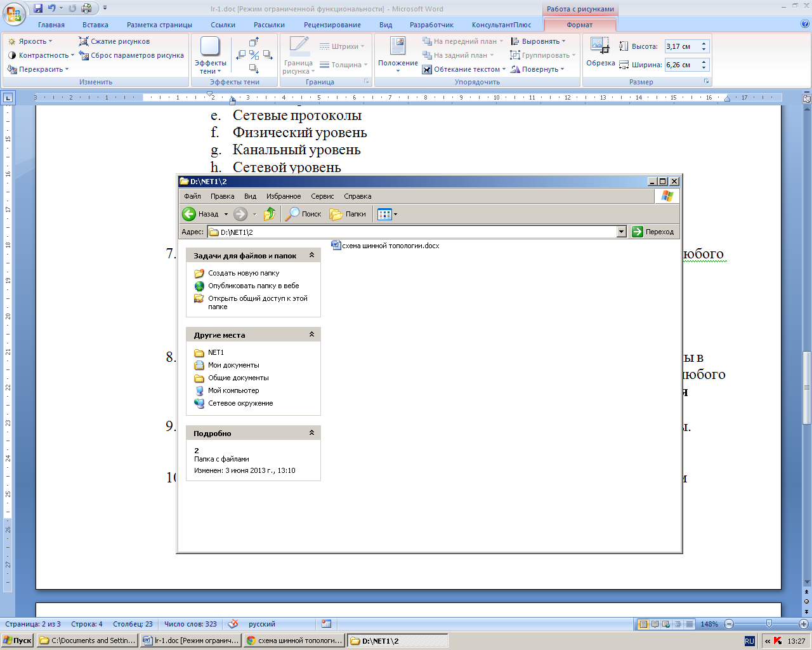Click Опубликовать папку в вебе link

click(254, 286)
